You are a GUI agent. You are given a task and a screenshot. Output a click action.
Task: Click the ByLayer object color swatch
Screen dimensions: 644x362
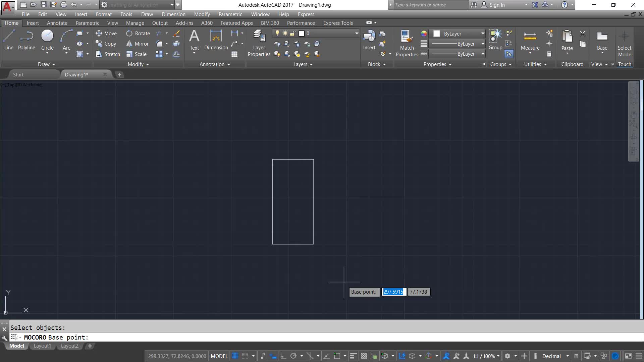click(436, 34)
